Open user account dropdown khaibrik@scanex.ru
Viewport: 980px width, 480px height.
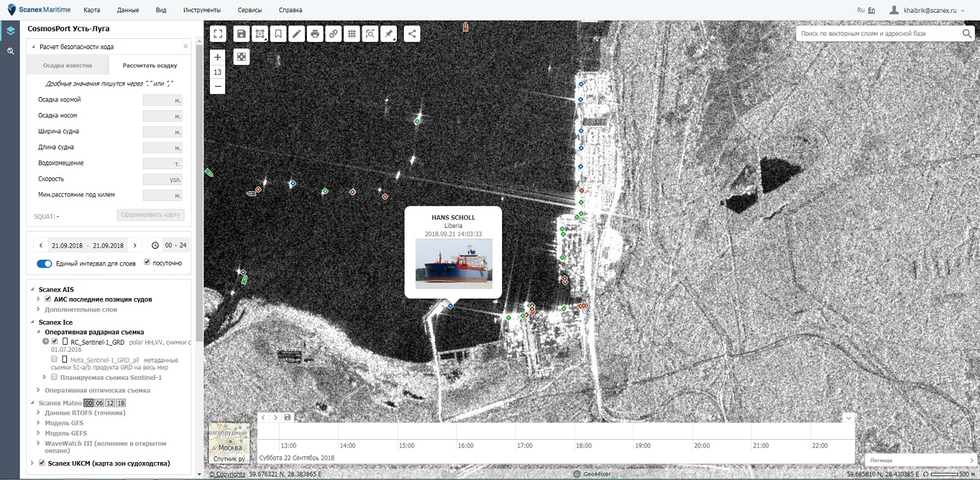(927, 10)
